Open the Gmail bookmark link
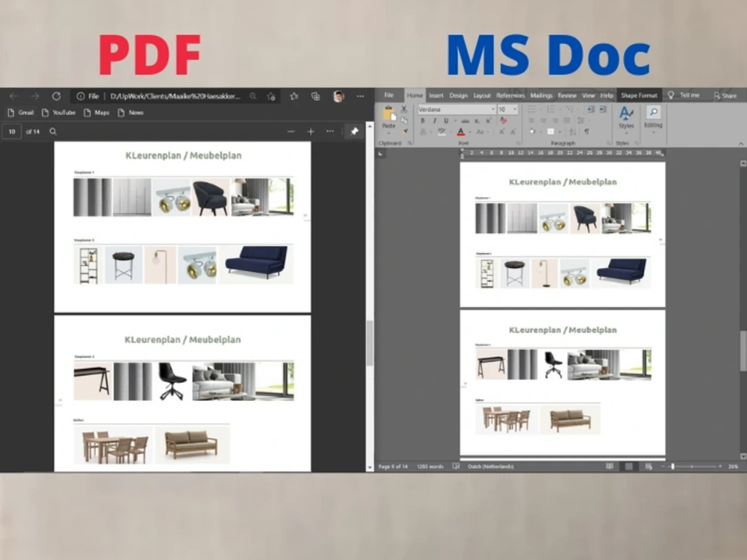 pos(21,112)
